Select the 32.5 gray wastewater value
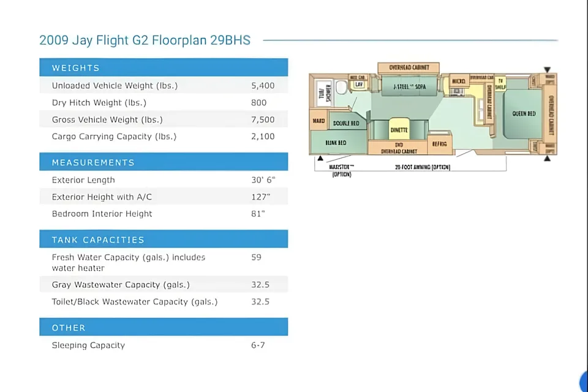The height and width of the screenshot is (392, 588). coord(260,285)
